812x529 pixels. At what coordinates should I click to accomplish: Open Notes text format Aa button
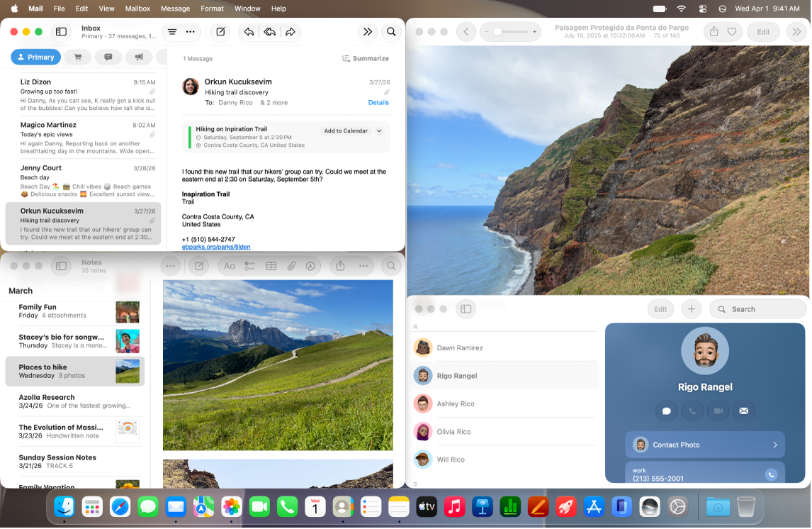tap(230, 266)
